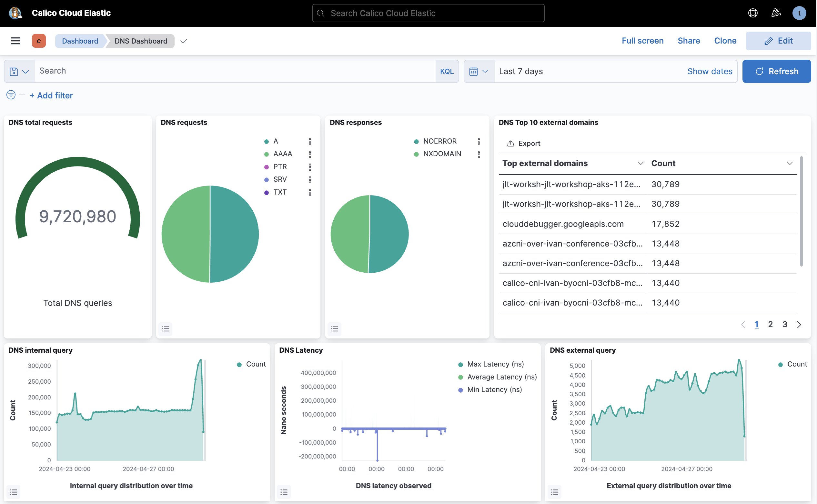Click the filter options icon near Add filter

click(x=11, y=95)
